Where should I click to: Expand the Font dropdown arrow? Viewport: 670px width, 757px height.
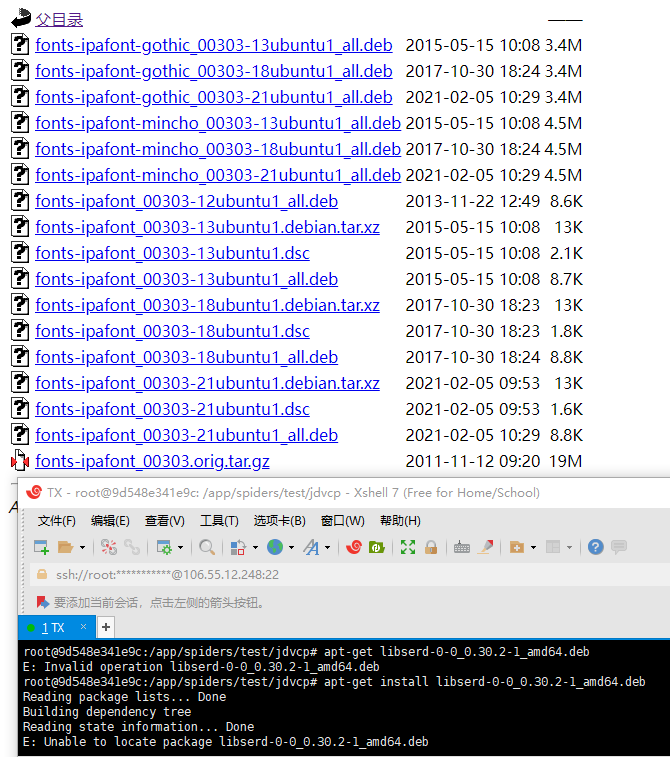tap(327, 547)
